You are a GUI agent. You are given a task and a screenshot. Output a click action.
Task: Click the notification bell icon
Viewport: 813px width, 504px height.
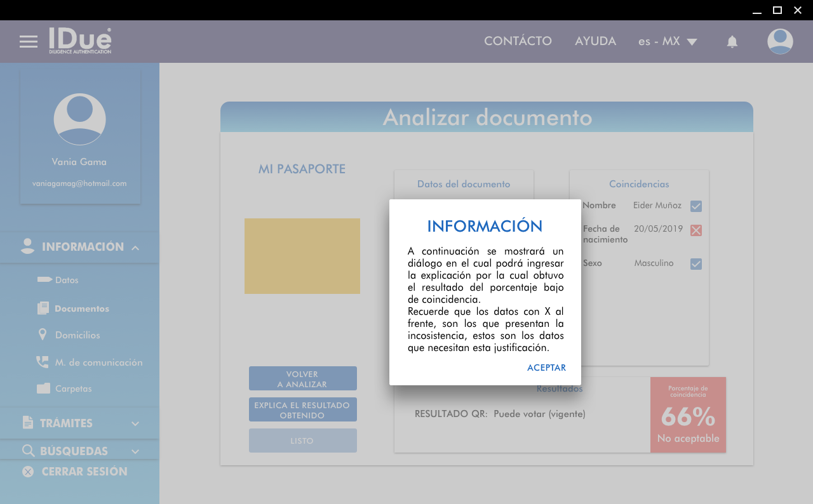pyautogui.click(x=732, y=42)
